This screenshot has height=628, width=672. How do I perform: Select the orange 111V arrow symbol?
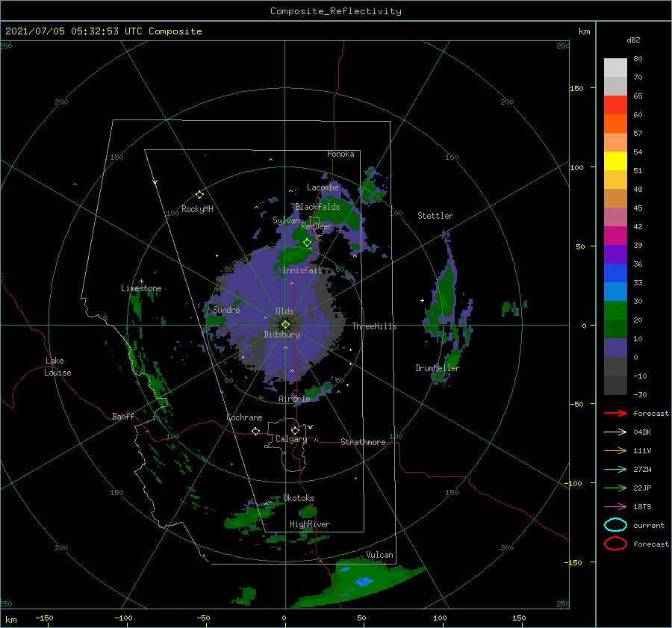[x=615, y=450]
